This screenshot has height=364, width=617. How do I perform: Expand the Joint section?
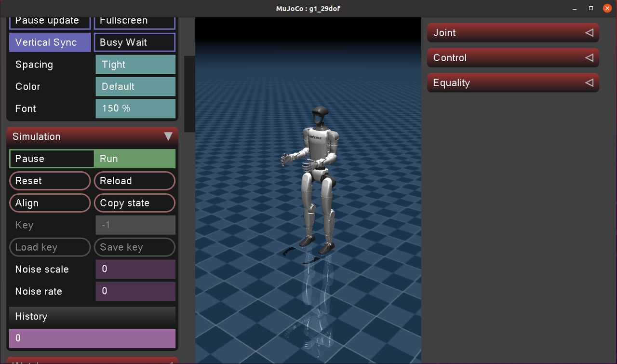pyautogui.click(x=513, y=33)
